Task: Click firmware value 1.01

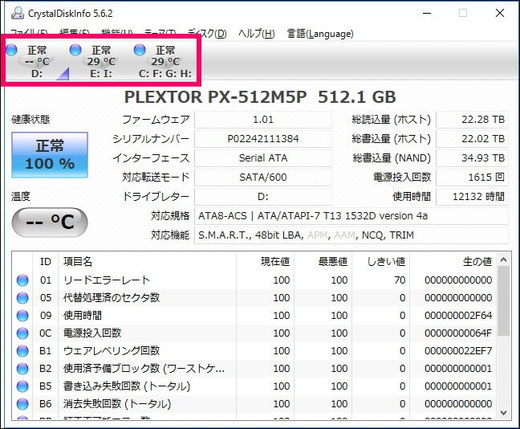Action: 263,119
